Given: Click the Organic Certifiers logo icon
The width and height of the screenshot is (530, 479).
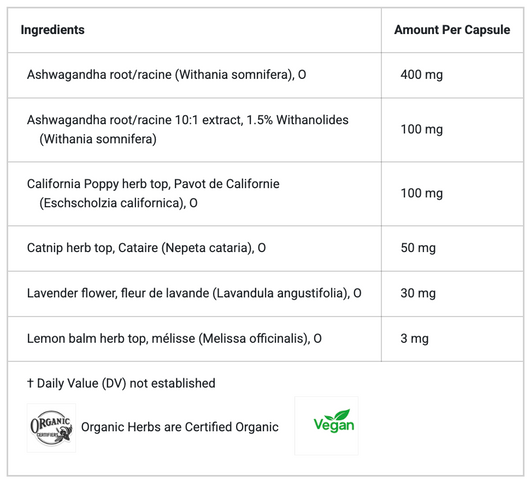Looking at the screenshot, I should (51, 427).
